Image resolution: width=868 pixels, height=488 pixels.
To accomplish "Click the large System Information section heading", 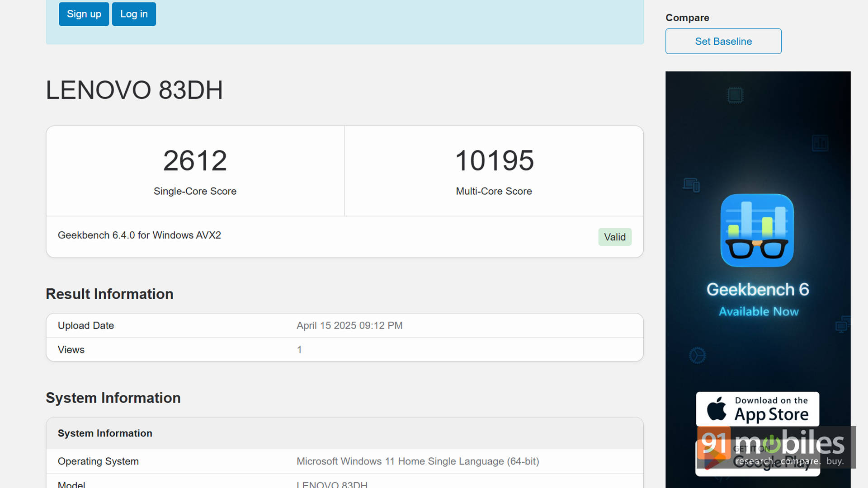I will coord(113,398).
